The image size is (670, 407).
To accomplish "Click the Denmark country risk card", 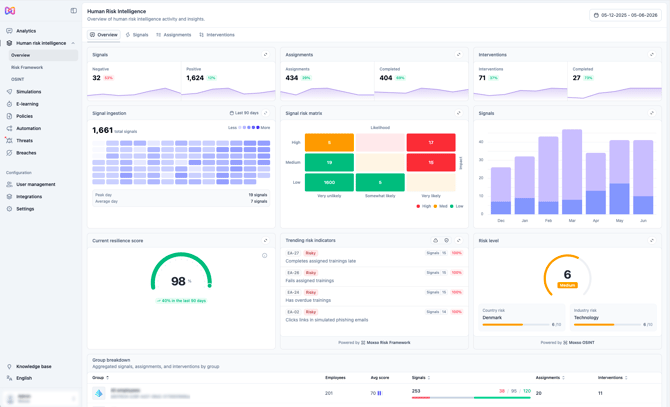I will pyautogui.click(x=521, y=317).
